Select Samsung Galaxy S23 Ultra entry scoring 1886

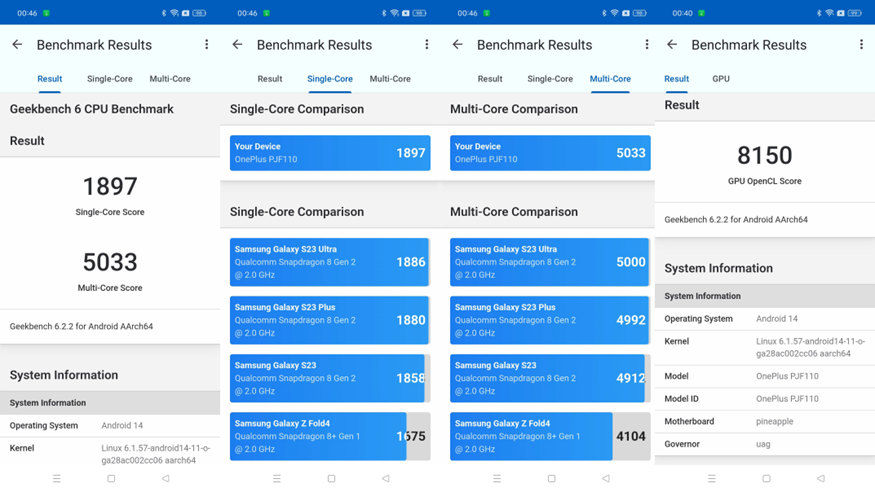click(330, 262)
